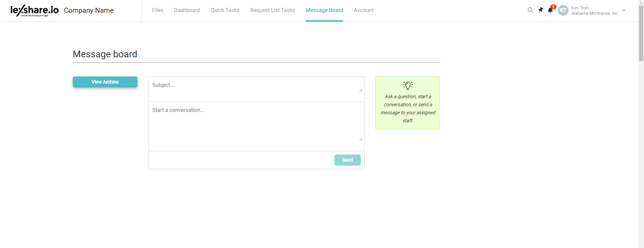
Task: Click the pin icon in header
Action: pyautogui.click(x=540, y=10)
